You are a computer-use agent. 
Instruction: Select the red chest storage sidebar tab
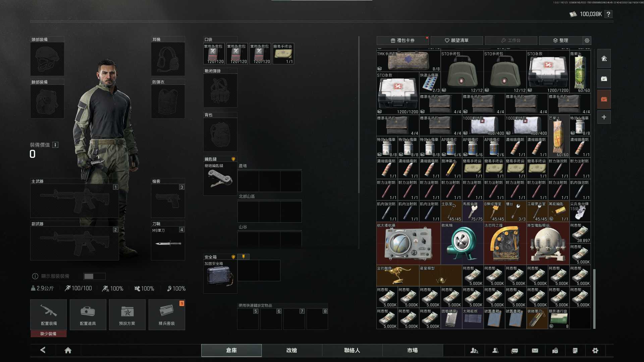click(604, 99)
